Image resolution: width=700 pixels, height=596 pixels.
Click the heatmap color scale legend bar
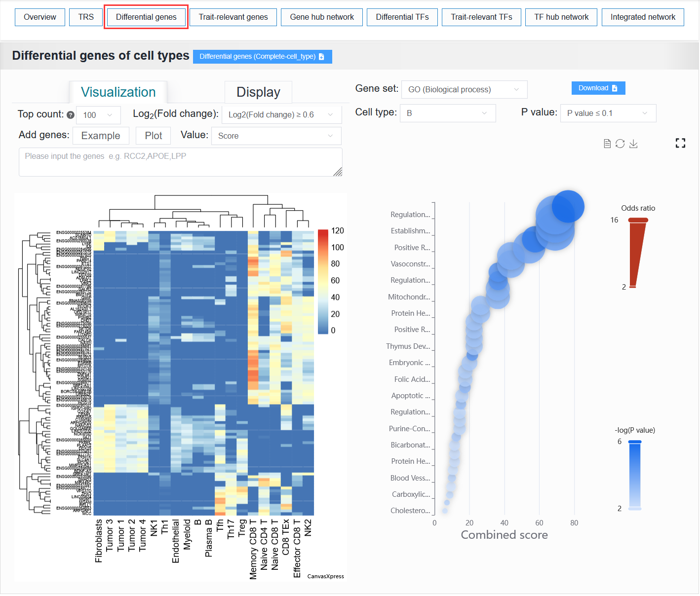tap(323, 282)
